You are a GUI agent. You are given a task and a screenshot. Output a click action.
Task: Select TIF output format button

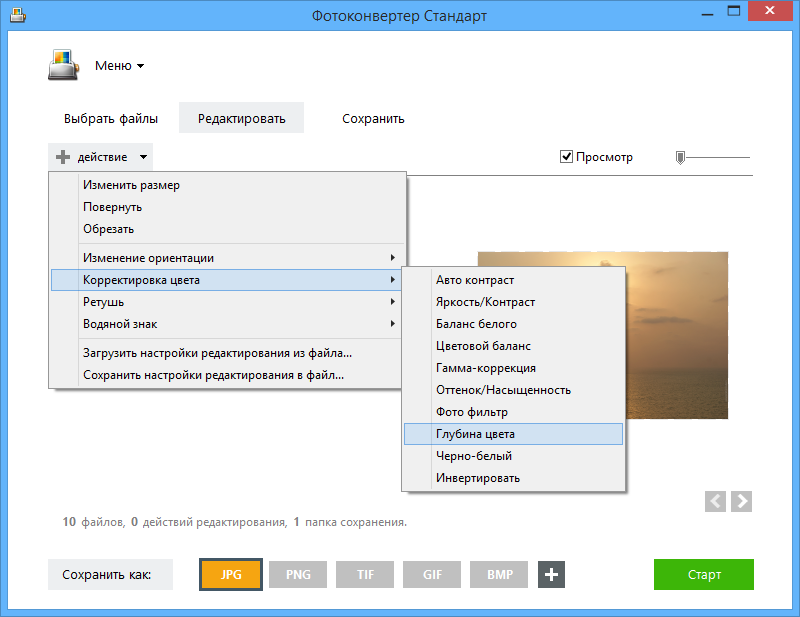click(365, 574)
